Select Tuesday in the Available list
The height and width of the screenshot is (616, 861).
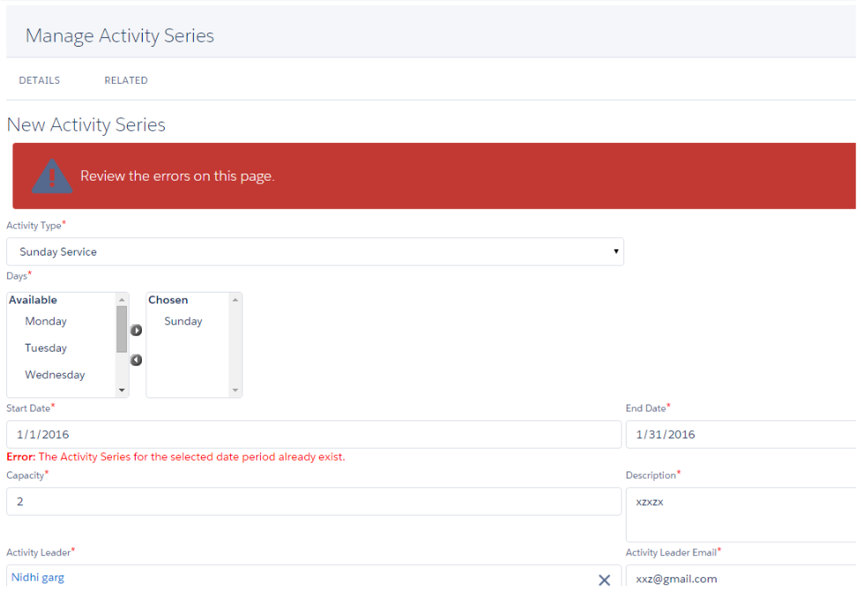pyautogui.click(x=46, y=348)
